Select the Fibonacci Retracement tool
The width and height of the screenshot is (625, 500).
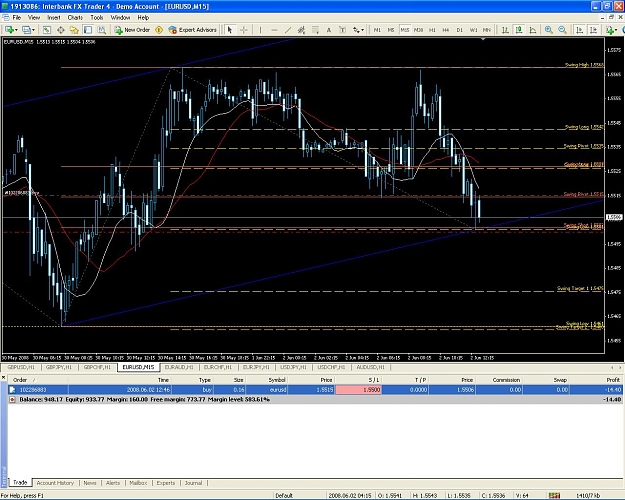(315, 30)
